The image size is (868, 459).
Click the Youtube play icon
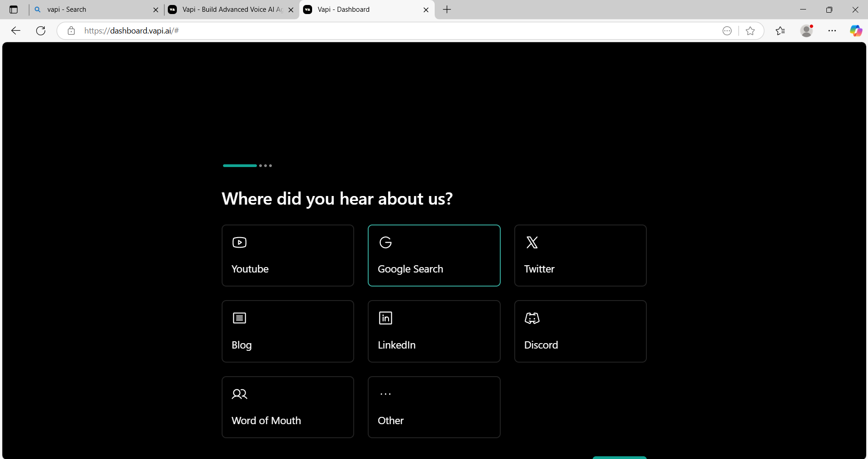(239, 242)
